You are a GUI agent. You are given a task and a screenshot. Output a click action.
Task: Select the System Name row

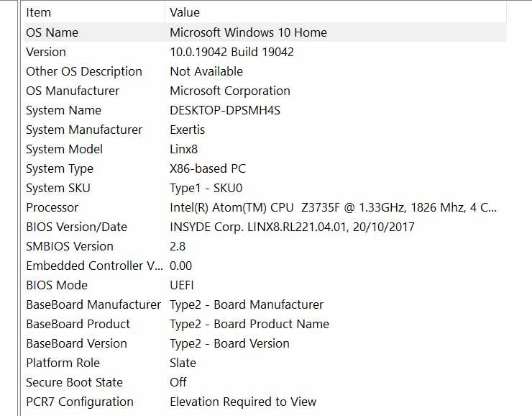point(265,110)
